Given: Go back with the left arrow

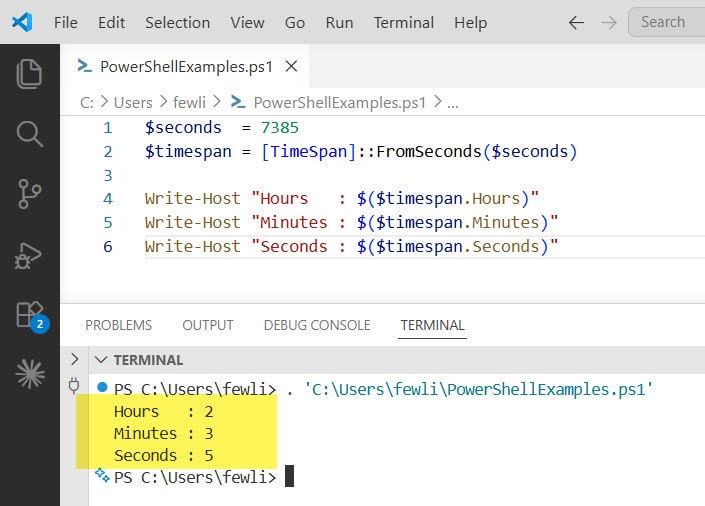Looking at the screenshot, I should tap(576, 22).
